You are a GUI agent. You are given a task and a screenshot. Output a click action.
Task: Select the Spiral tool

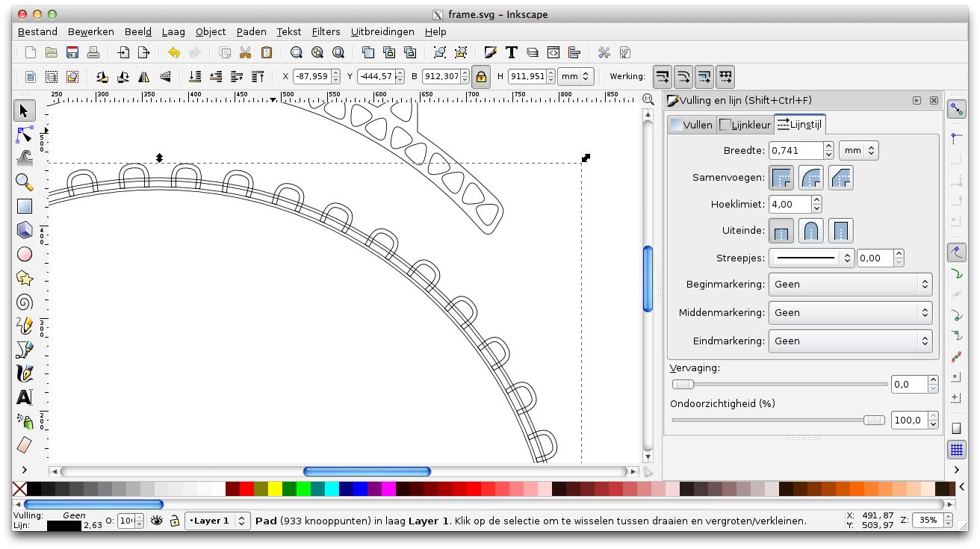(x=24, y=302)
